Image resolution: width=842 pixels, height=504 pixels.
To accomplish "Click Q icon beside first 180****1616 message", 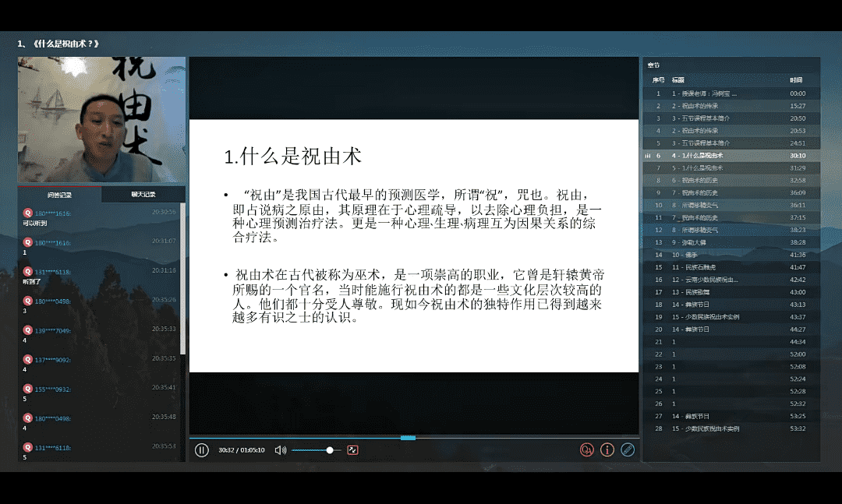I will [x=27, y=213].
